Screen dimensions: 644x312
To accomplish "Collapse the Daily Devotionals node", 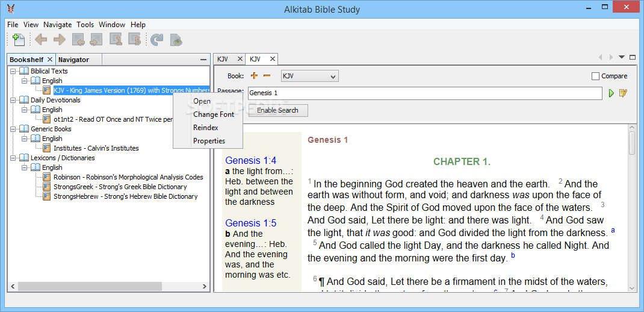I will tap(13, 100).
